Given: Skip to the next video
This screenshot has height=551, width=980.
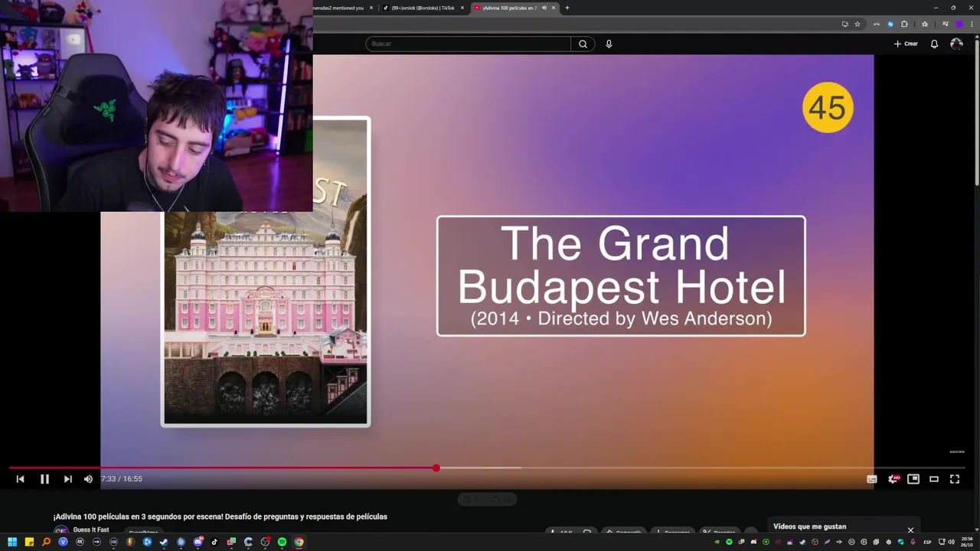Looking at the screenshot, I should pyautogui.click(x=67, y=479).
